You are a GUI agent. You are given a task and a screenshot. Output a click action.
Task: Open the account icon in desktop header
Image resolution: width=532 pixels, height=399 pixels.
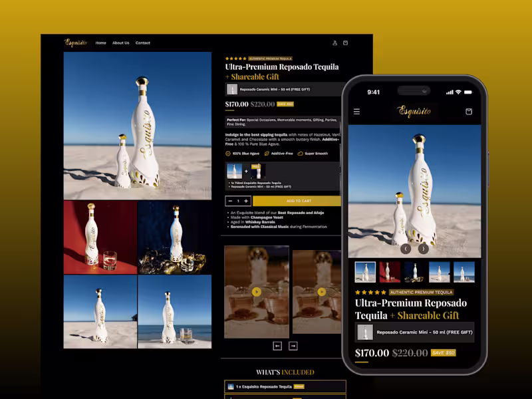(334, 43)
